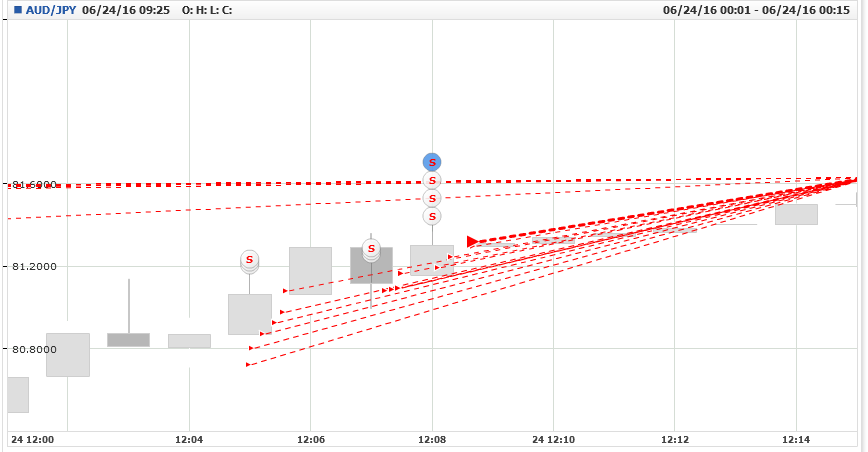Select the dark gray candle at 12:07

(x=371, y=266)
